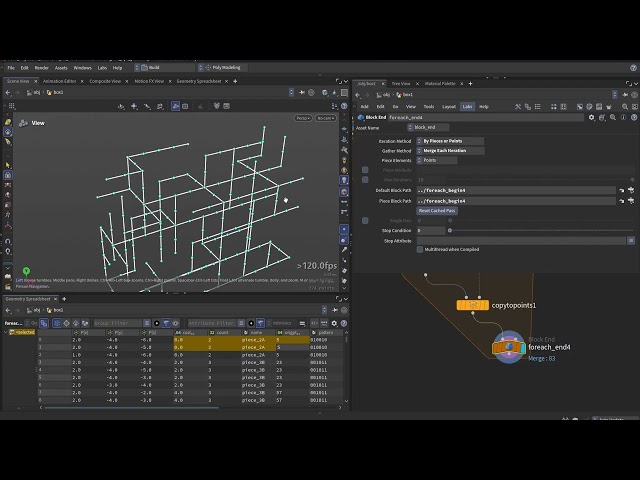Select the copytopoints1 node
Image resolution: width=640 pixels, height=480 pixels.
(x=473, y=305)
